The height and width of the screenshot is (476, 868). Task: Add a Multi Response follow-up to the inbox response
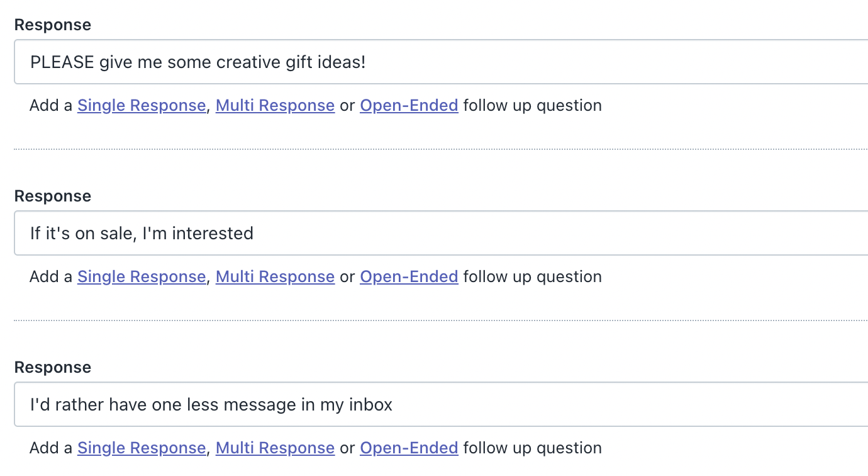275,448
